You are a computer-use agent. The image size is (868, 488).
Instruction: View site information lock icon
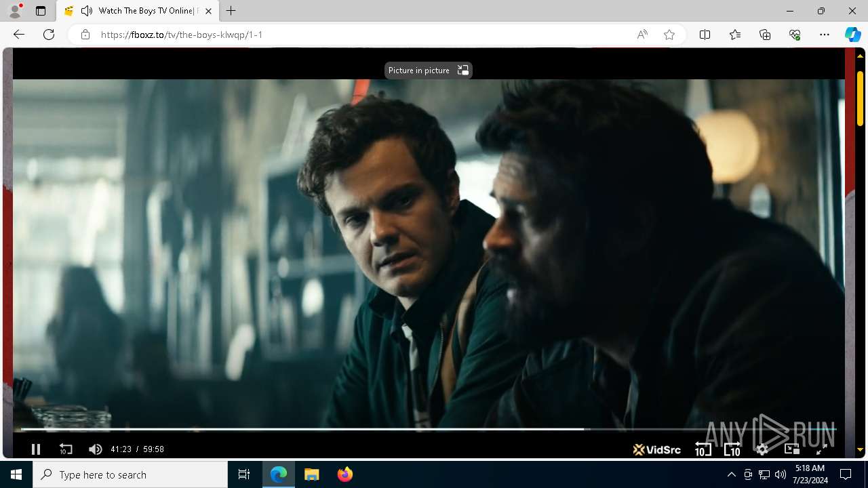click(x=85, y=35)
